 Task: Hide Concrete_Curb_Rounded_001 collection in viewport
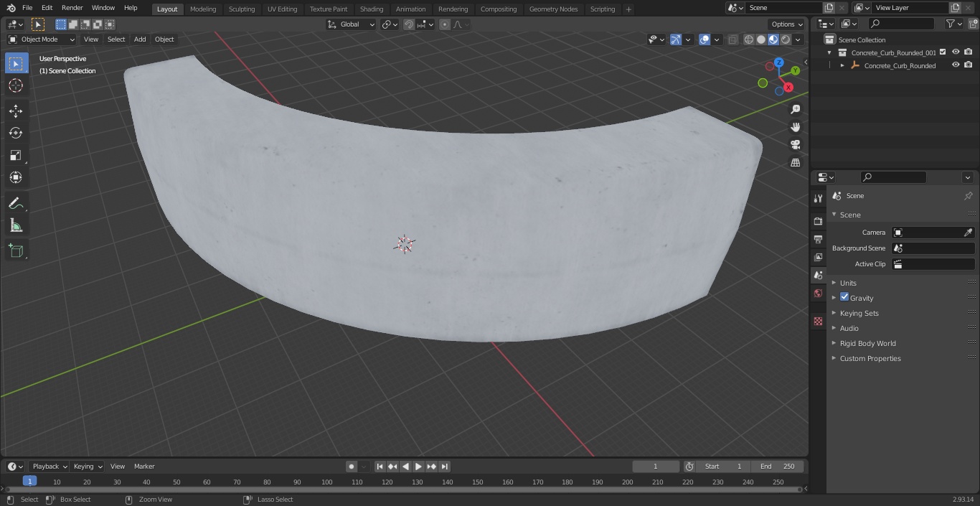[x=956, y=52]
